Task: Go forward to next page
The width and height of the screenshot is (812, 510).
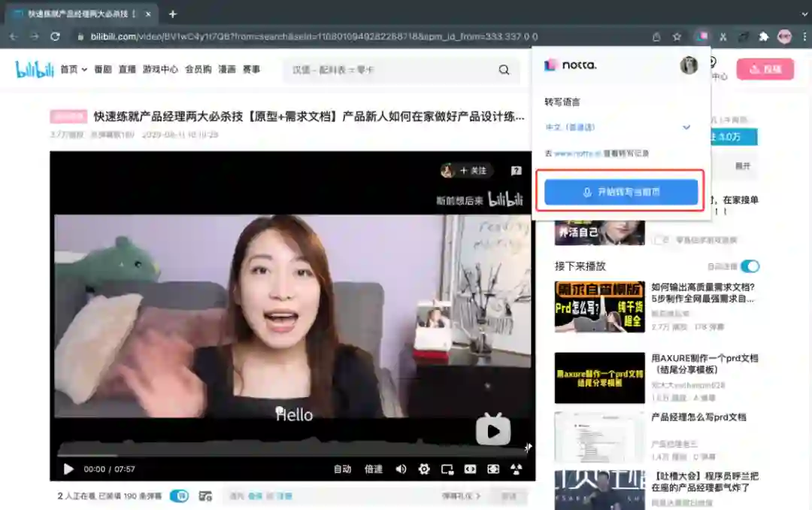Action: pos(34,36)
